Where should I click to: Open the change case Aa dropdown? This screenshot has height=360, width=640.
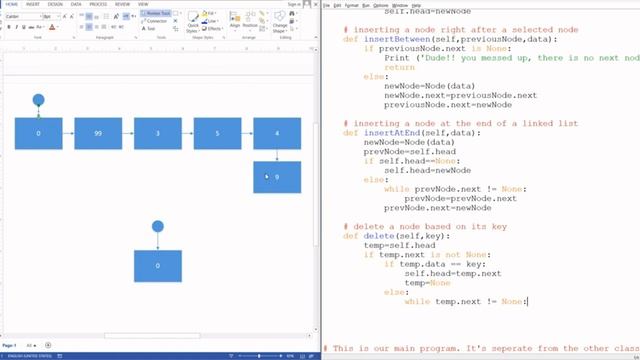tap(40, 27)
